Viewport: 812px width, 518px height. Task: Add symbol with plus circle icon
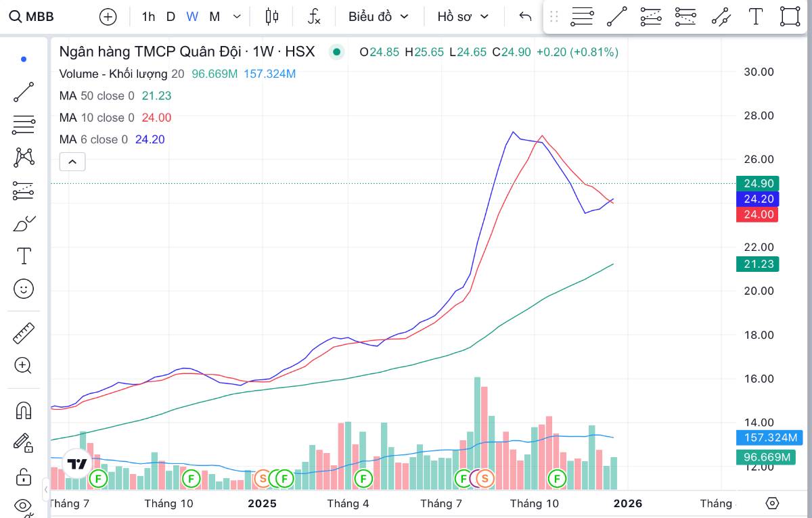(x=108, y=17)
